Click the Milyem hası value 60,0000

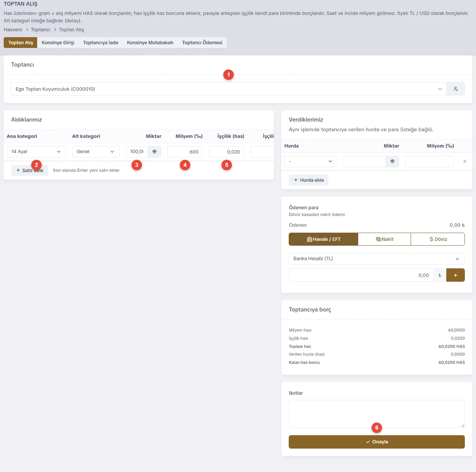coord(456,330)
